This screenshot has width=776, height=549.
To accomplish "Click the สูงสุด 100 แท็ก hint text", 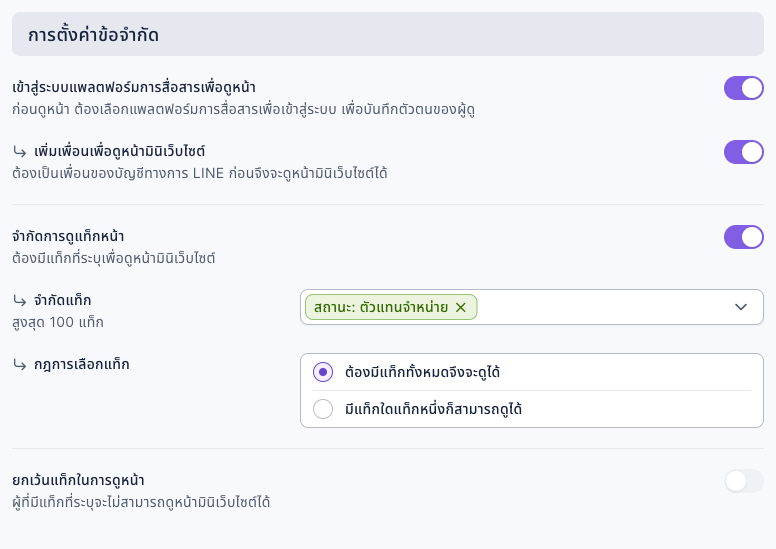I will click(58, 322).
